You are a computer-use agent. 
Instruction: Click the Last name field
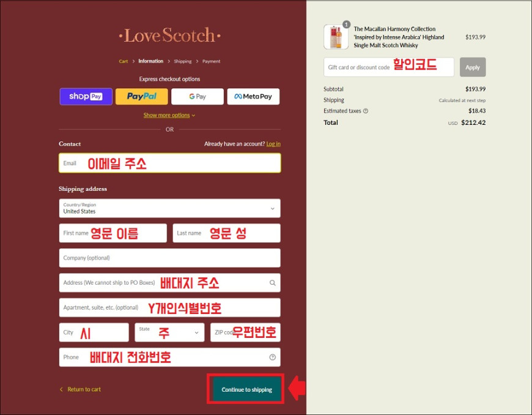226,233
